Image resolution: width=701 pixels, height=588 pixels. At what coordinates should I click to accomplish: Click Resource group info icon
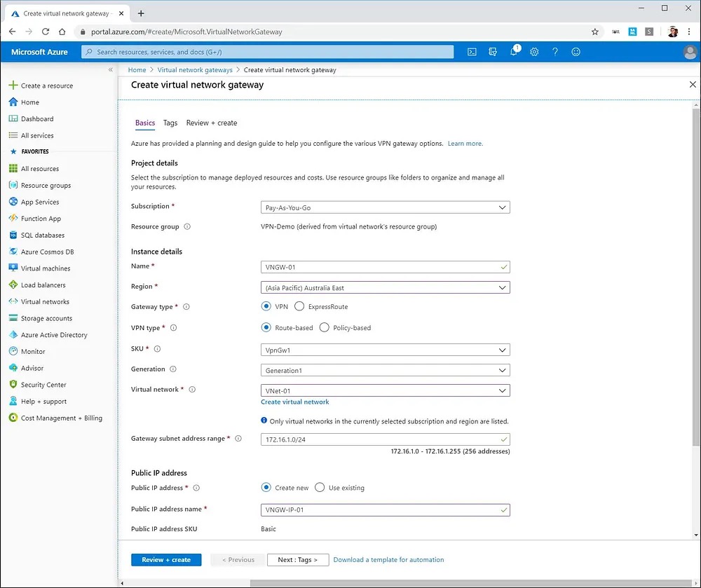click(x=187, y=226)
